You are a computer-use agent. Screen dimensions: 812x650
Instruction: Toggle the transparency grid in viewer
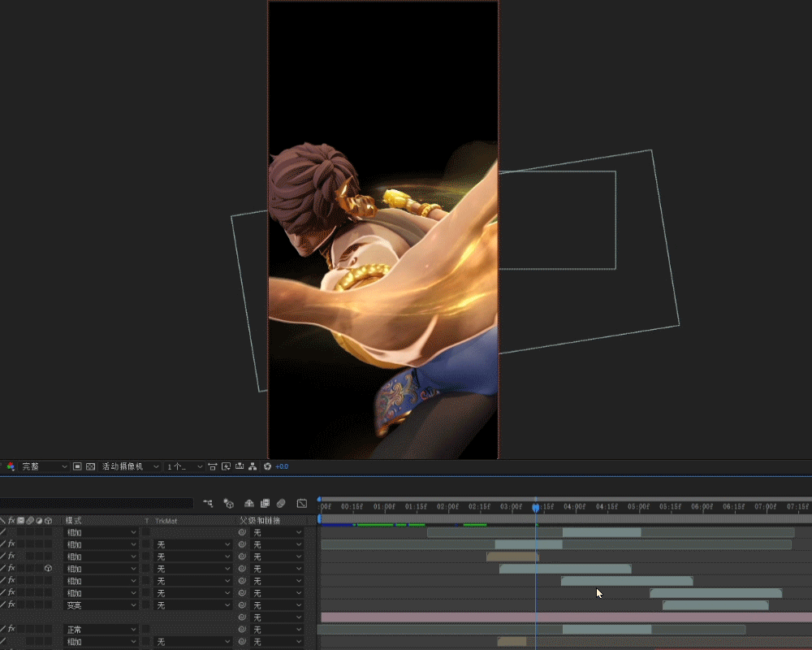pyautogui.click(x=91, y=466)
